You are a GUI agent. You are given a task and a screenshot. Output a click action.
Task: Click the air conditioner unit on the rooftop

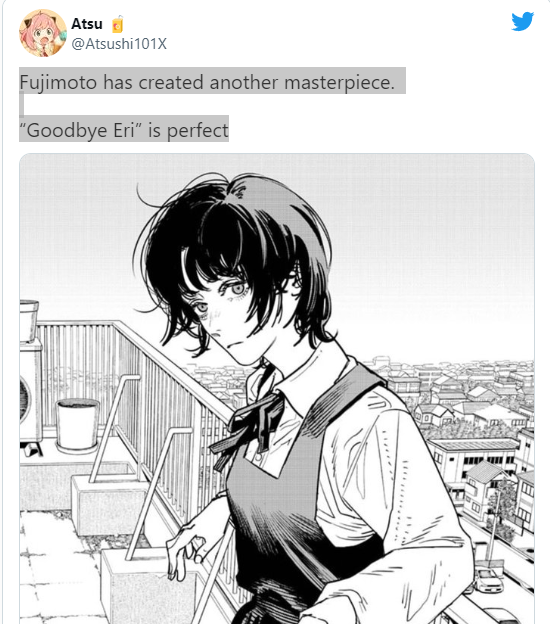point(31,394)
